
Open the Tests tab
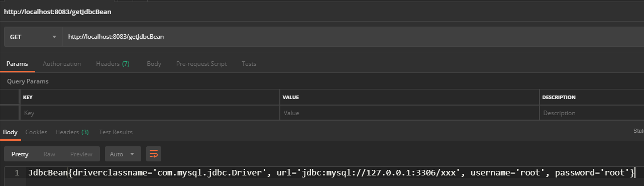pyautogui.click(x=249, y=64)
